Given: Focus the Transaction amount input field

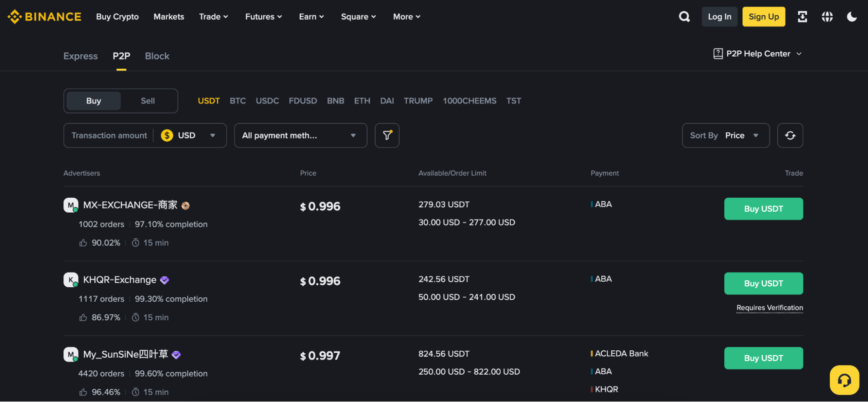Looking at the screenshot, I should pos(109,136).
